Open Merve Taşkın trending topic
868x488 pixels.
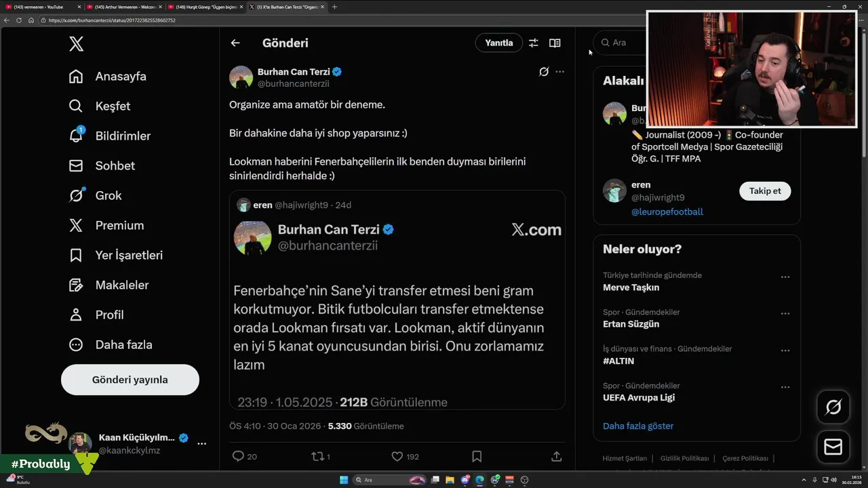click(631, 287)
